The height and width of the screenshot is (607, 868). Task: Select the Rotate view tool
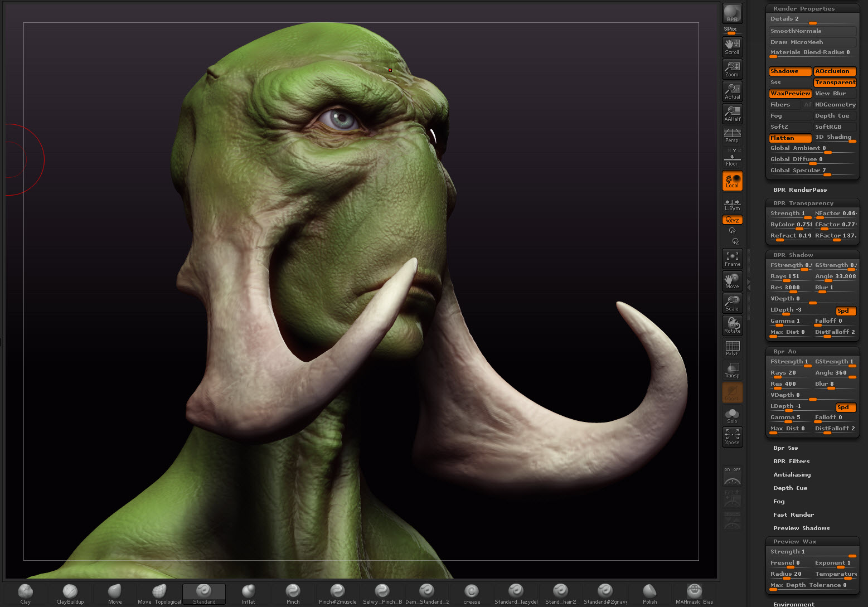(732, 326)
